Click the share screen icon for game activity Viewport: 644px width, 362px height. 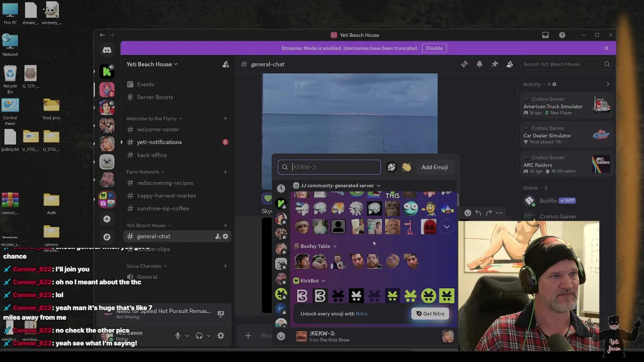pyautogui.click(x=220, y=313)
